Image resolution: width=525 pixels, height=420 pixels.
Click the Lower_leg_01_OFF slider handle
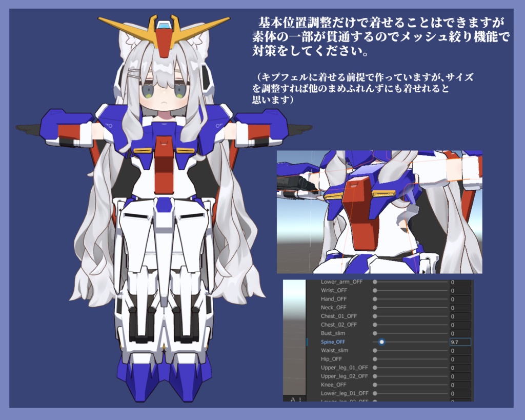tap(375, 393)
